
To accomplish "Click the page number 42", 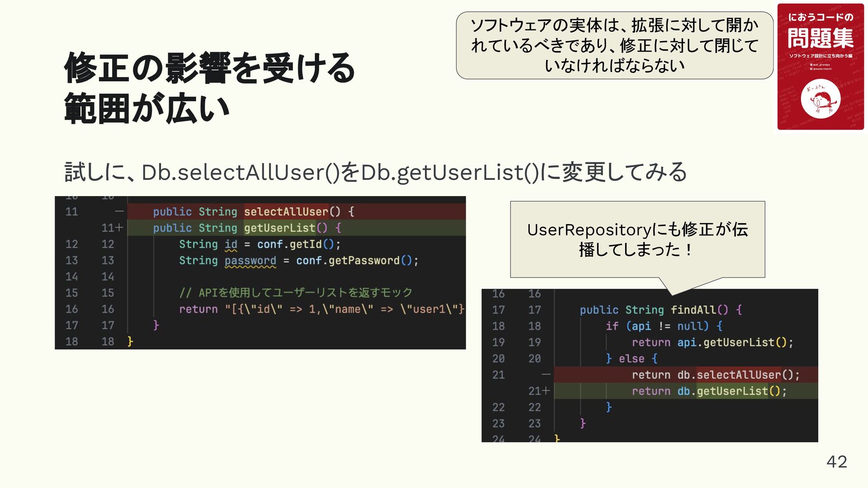I will point(836,461).
